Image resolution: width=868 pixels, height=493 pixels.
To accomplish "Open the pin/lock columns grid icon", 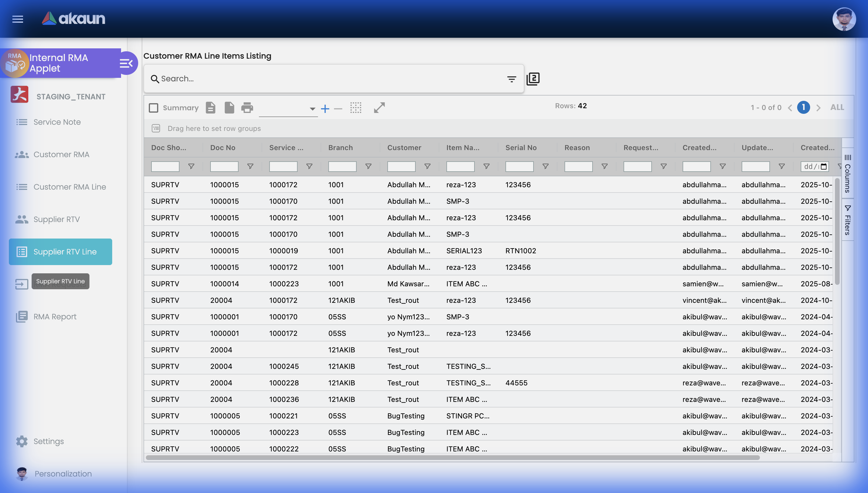I will point(356,108).
